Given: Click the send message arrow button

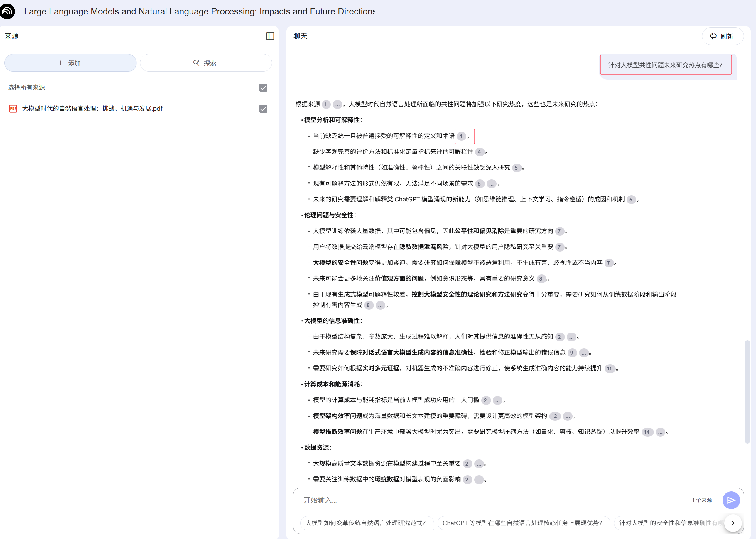Looking at the screenshot, I should pyautogui.click(x=731, y=500).
